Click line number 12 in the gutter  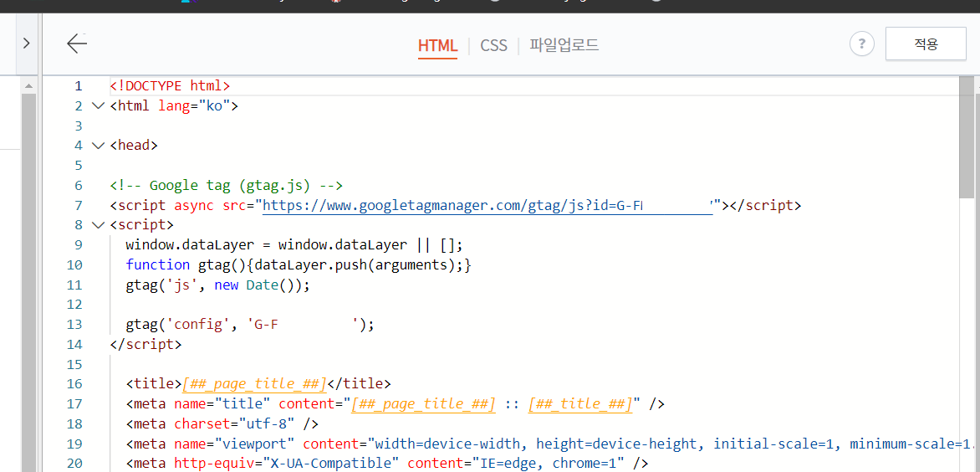(74, 305)
